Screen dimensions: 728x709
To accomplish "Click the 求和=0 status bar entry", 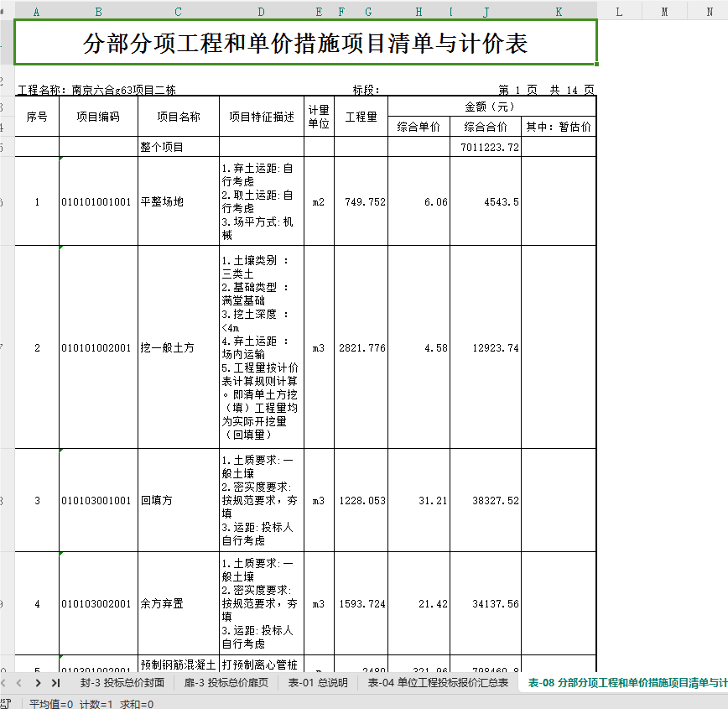I will point(137,704).
